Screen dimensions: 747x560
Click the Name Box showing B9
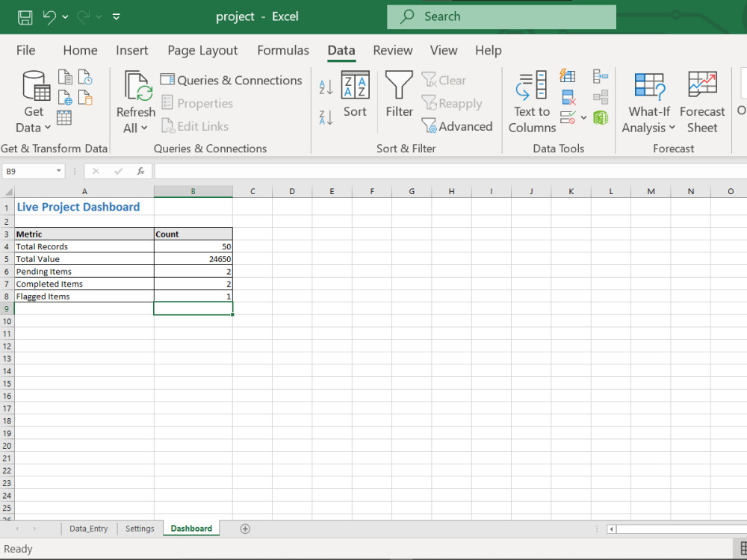pos(28,171)
